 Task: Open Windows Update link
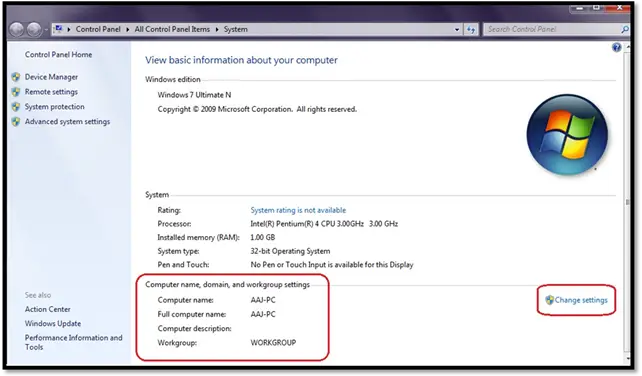coord(53,324)
